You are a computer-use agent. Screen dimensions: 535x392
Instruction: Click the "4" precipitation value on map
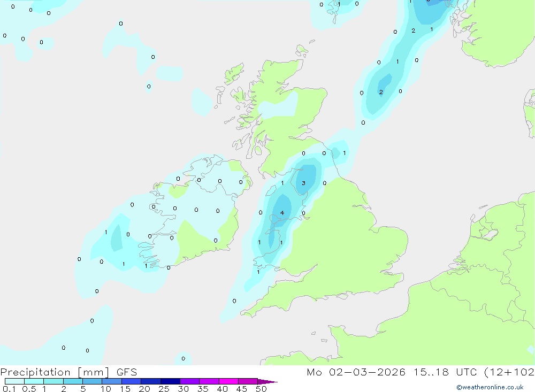(x=282, y=213)
